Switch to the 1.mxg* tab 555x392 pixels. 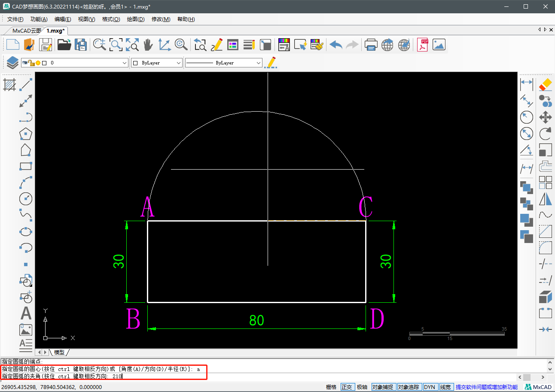(55, 30)
